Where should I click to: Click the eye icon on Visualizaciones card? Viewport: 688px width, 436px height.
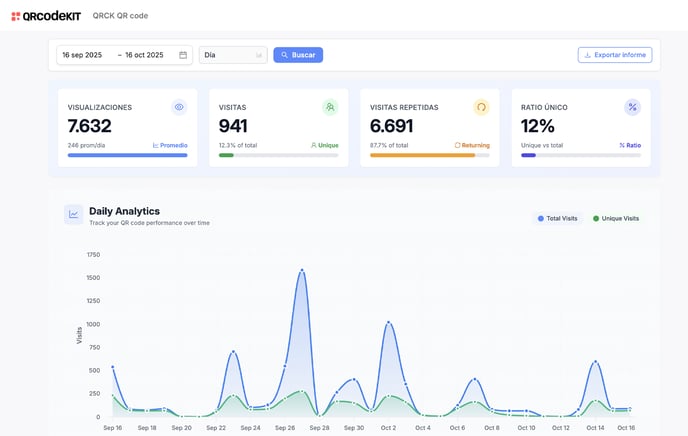tap(179, 107)
